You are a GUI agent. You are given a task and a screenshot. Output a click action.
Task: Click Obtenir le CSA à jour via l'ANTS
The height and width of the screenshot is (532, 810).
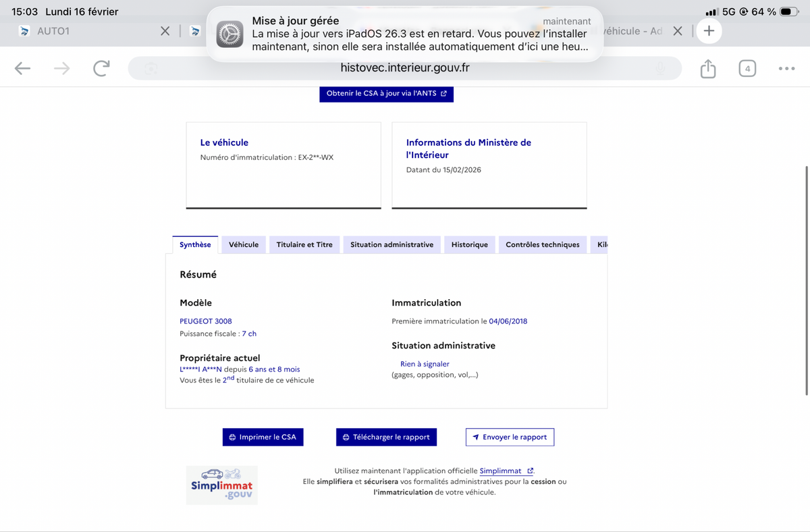387,94
